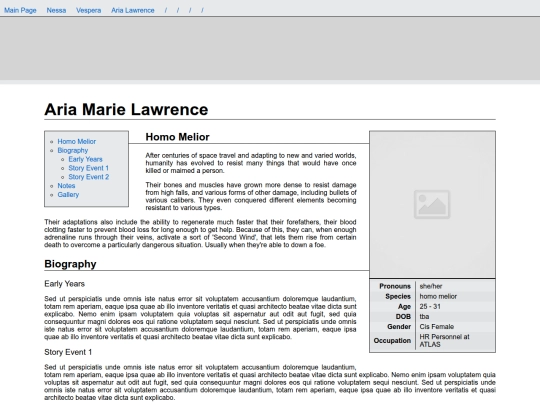This screenshot has height=405, width=540.
Task: Go to the Nessa breadcrumb link
Action: (56, 10)
